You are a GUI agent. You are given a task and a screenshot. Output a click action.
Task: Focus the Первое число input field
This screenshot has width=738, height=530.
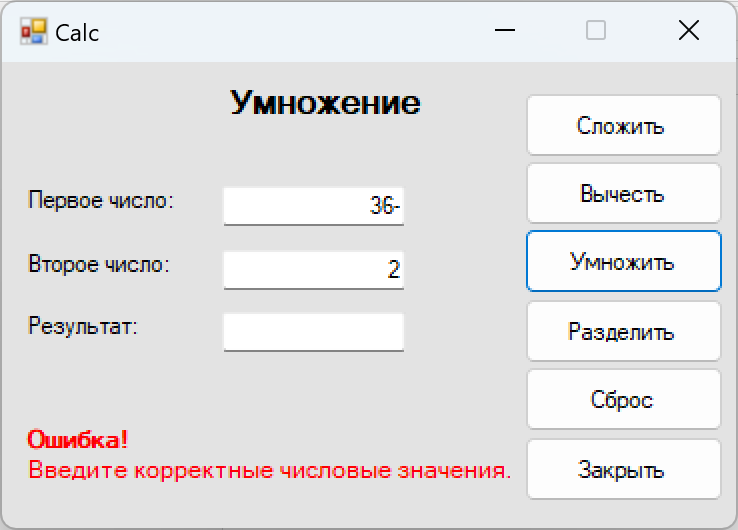(313, 206)
